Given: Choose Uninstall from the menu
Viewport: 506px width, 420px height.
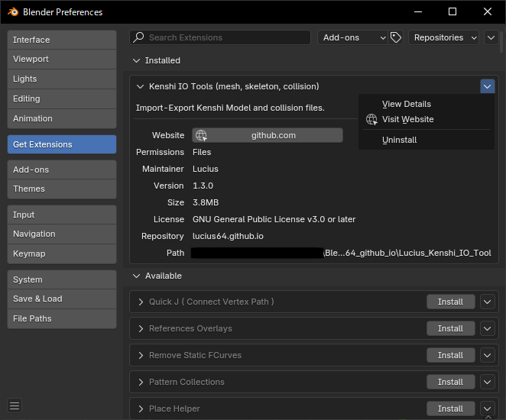Looking at the screenshot, I should pos(427,140).
